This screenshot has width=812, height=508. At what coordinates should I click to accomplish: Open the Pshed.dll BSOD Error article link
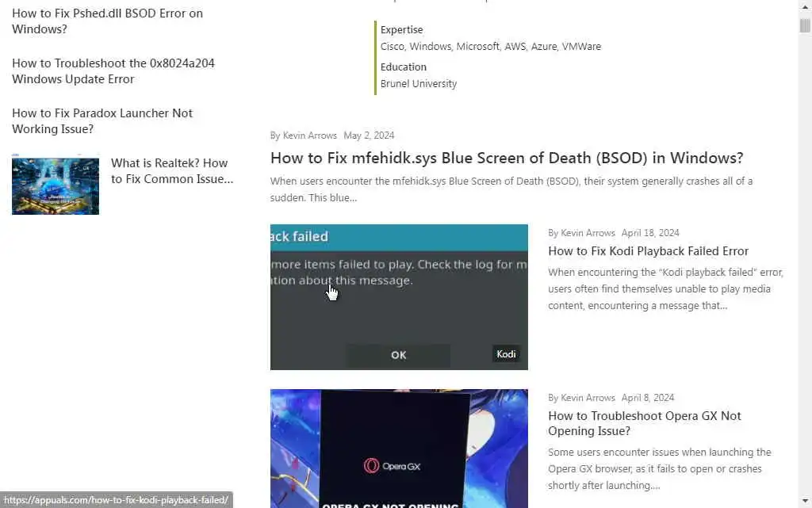coord(107,21)
